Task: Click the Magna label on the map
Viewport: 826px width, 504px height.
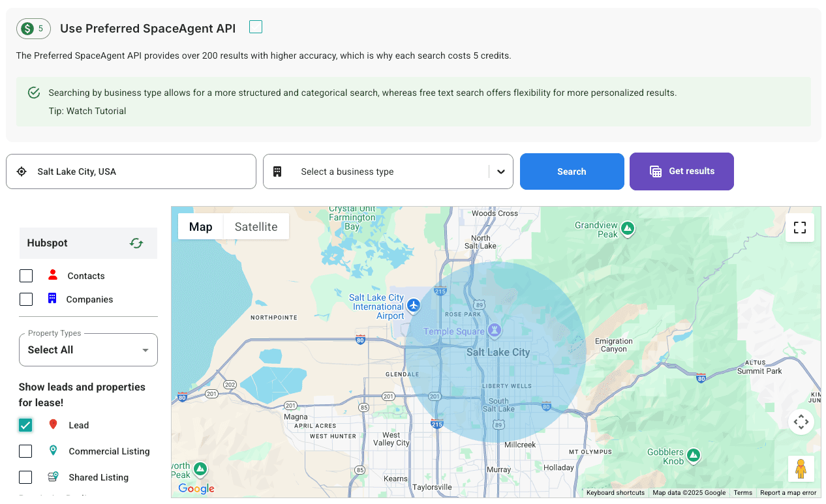Action: [x=296, y=417]
